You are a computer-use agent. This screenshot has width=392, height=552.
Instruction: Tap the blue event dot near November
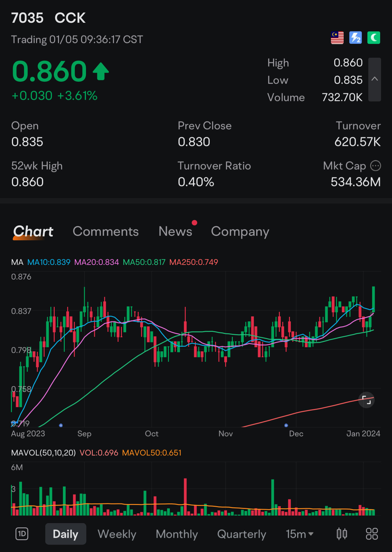click(x=286, y=425)
